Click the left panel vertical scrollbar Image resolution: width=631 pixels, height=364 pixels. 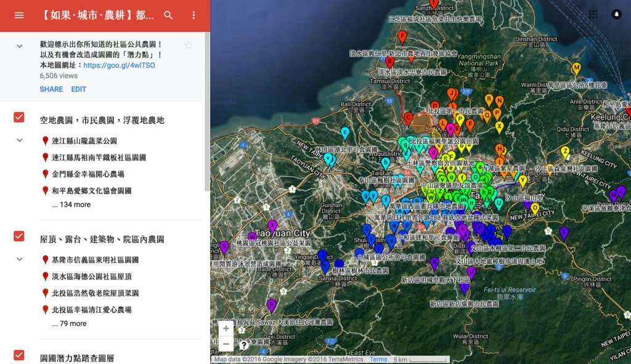(x=207, y=111)
